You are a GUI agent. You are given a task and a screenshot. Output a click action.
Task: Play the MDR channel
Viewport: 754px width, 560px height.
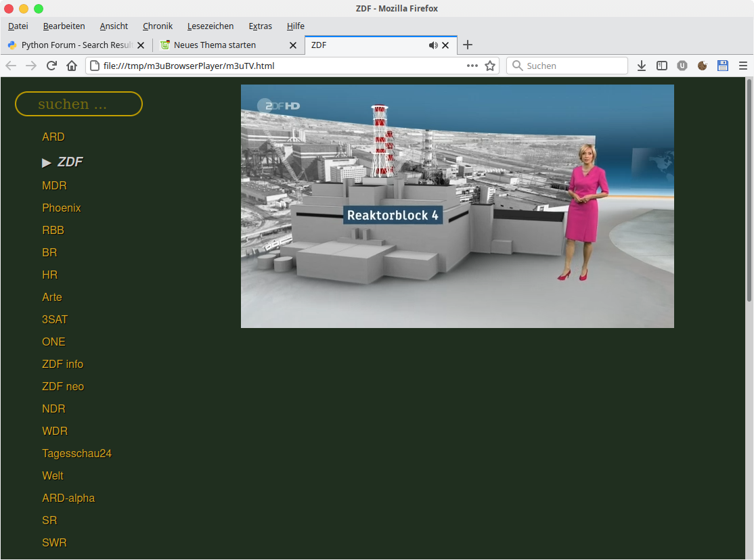tap(54, 185)
